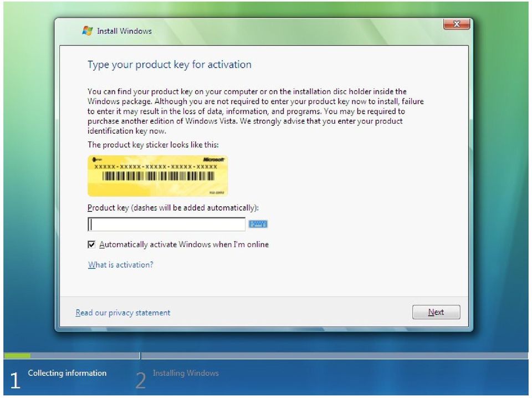The height and width of the screenshot is (398, 532).
Task: Click the product key text field
Action: pos(166,224)
